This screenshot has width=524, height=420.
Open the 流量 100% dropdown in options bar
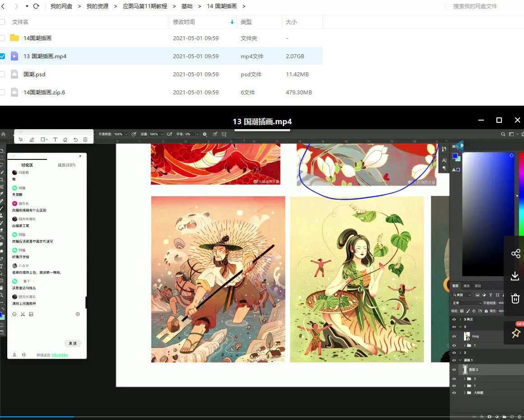click(162, 134)
